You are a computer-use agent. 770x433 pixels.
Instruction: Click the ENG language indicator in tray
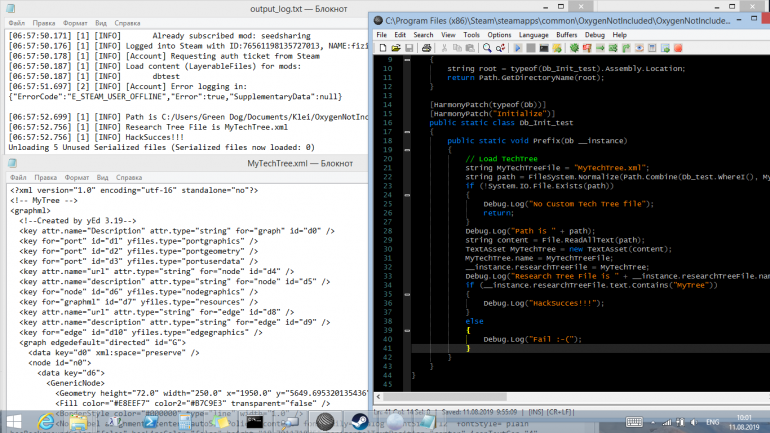coord(713,422)
